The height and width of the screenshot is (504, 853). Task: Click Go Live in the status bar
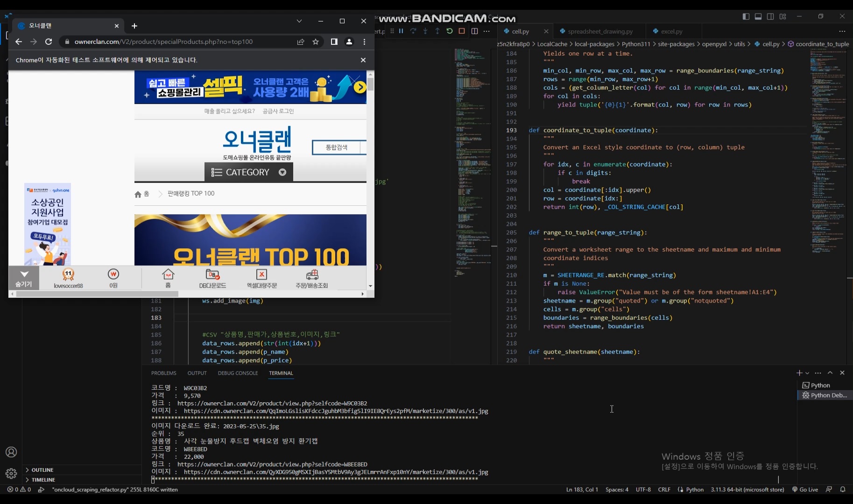coord(805,490)
